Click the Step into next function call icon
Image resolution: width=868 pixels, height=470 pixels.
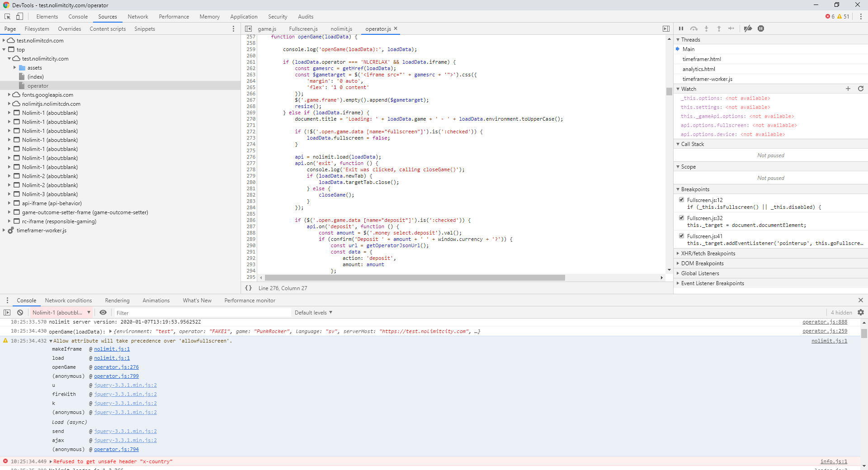[707, 28]
